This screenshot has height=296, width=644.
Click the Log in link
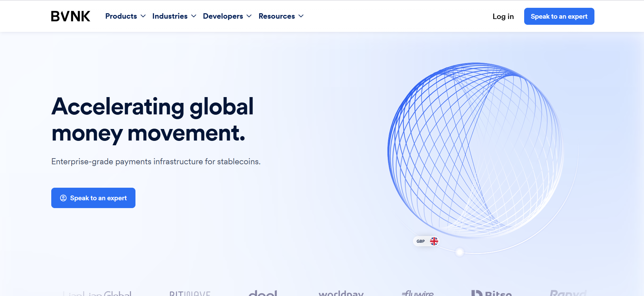tap(503, 16)
